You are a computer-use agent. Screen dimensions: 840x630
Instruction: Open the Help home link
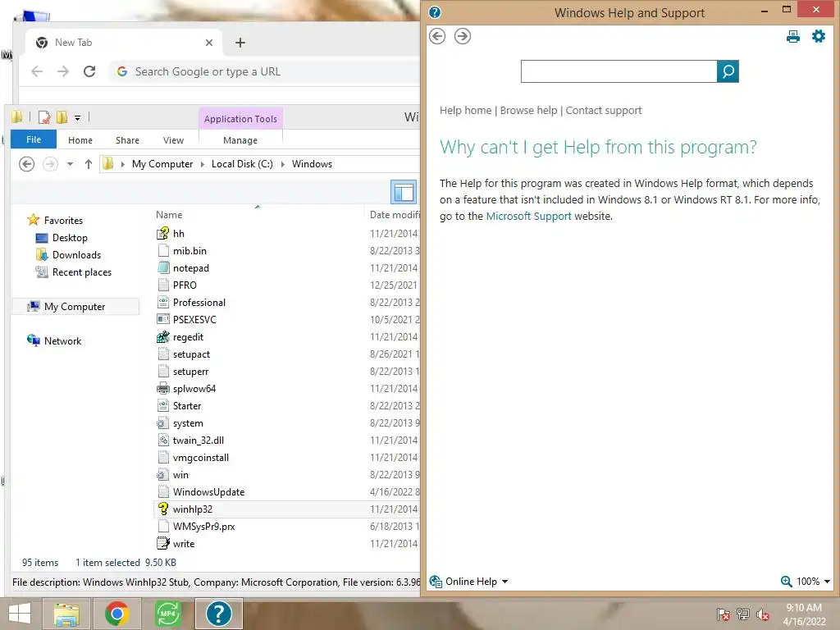pyautogui.click(x=465, y=111)
